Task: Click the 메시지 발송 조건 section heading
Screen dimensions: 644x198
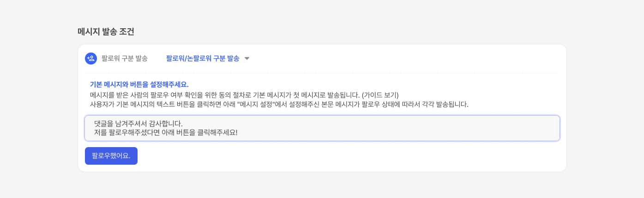Action: pyautogui.click(x=106, y=31)
